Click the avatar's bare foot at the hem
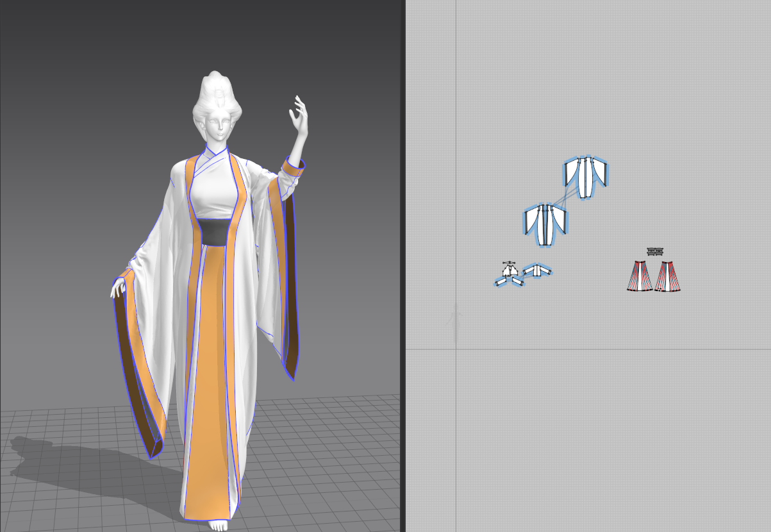 [218, 525]
